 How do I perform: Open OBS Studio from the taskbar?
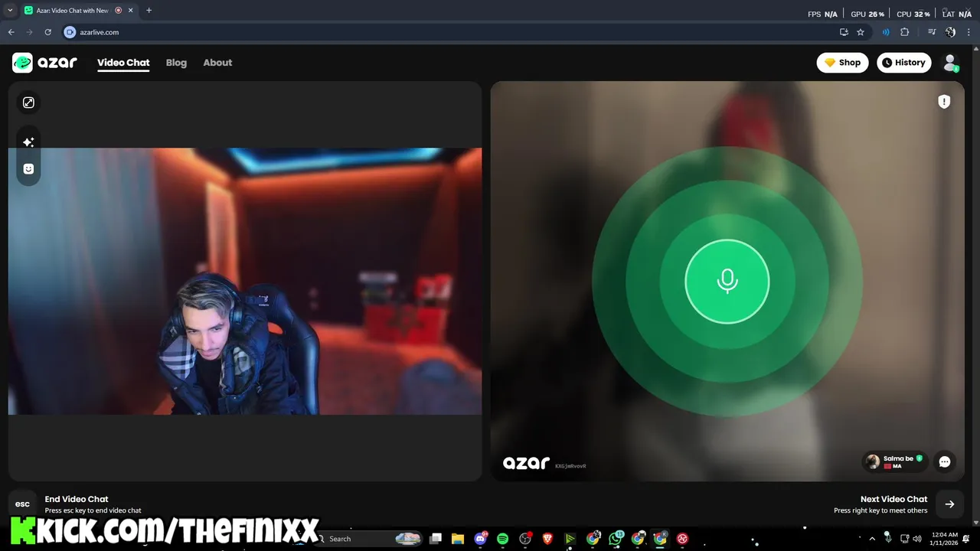(x=525, y=539)
